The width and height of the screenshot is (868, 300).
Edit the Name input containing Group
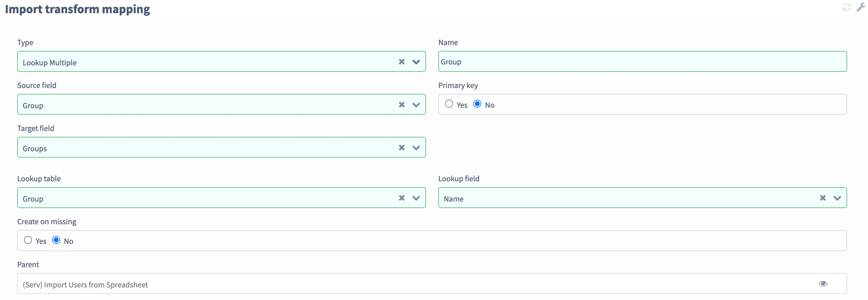(x=642, y=61)
